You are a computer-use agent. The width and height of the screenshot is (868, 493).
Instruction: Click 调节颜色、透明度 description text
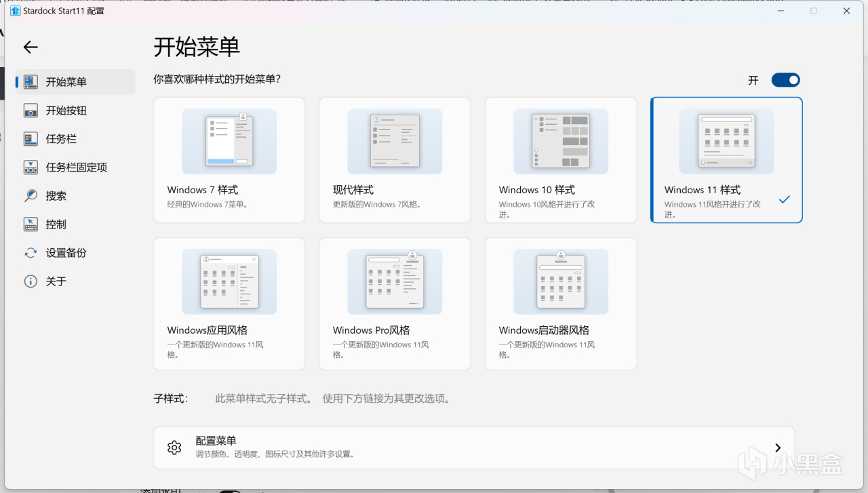[x=275, y=454]
